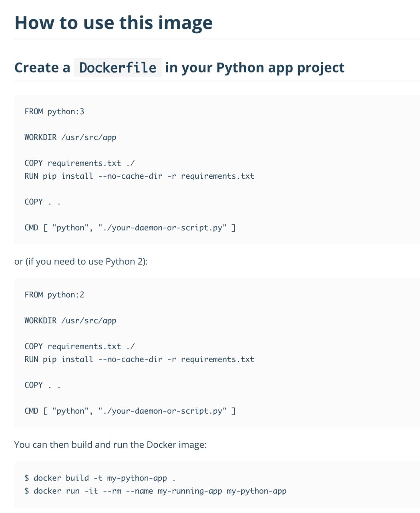Click the "FROM python:2" code line

[54, 295]
